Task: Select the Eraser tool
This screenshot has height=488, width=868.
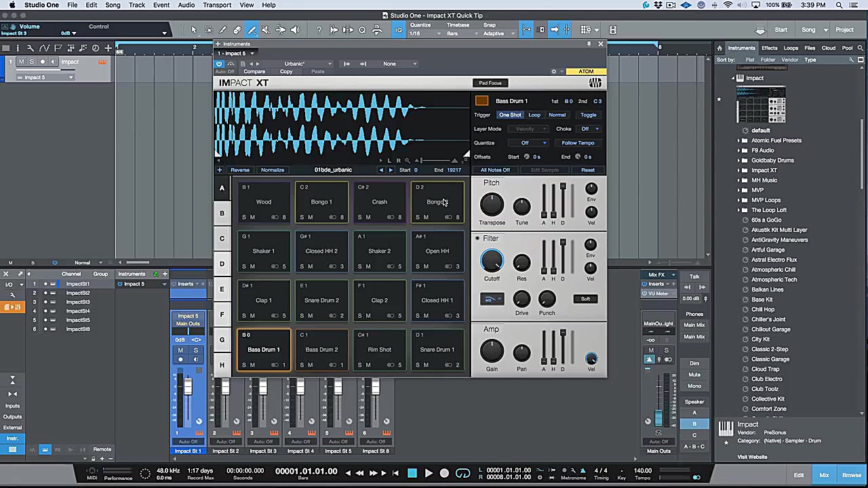Action: 237,30
